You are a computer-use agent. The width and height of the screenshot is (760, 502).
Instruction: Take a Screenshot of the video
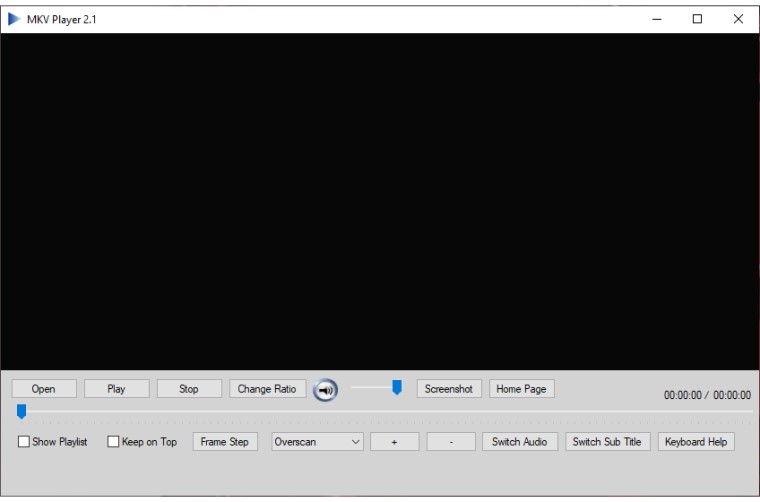pyautogui.click(x=449, y=389)
